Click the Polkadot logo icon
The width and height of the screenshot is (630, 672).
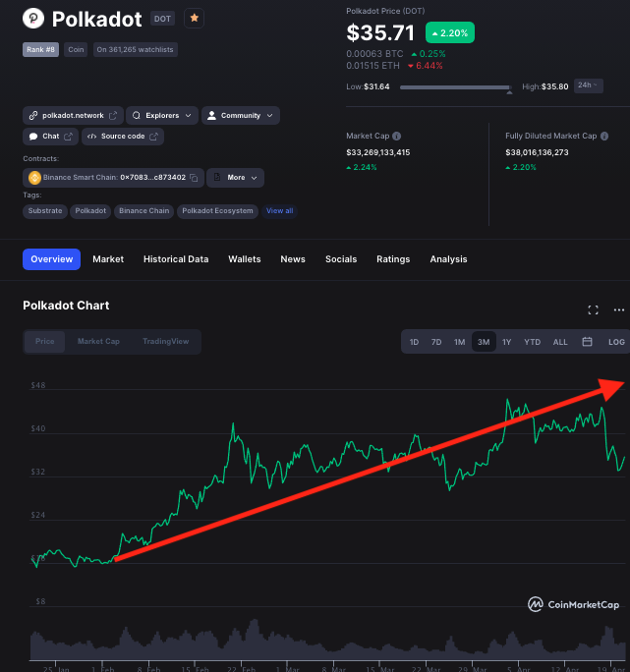33,19
